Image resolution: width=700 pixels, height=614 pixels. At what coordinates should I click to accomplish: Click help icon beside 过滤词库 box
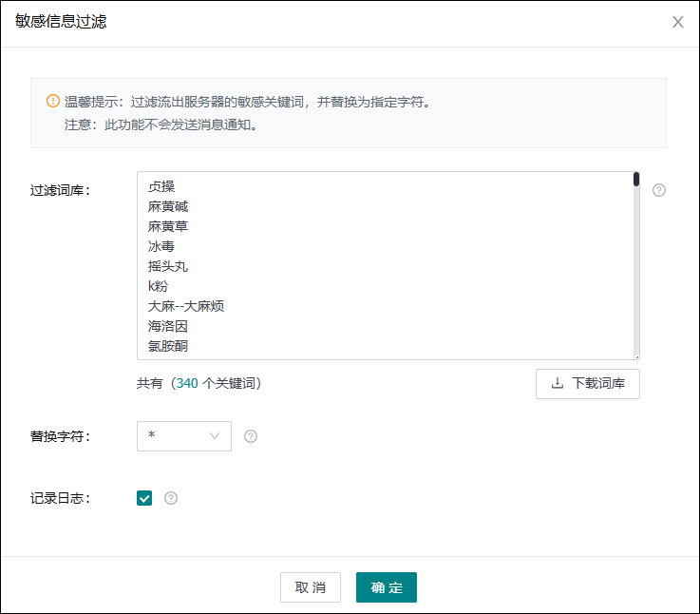click(659, 190)
